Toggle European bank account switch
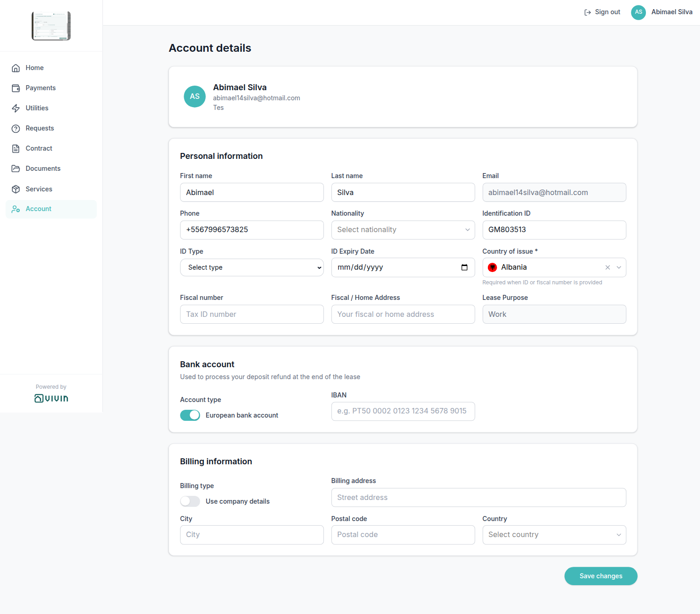 pyautogui.click(x=190, y=415)
